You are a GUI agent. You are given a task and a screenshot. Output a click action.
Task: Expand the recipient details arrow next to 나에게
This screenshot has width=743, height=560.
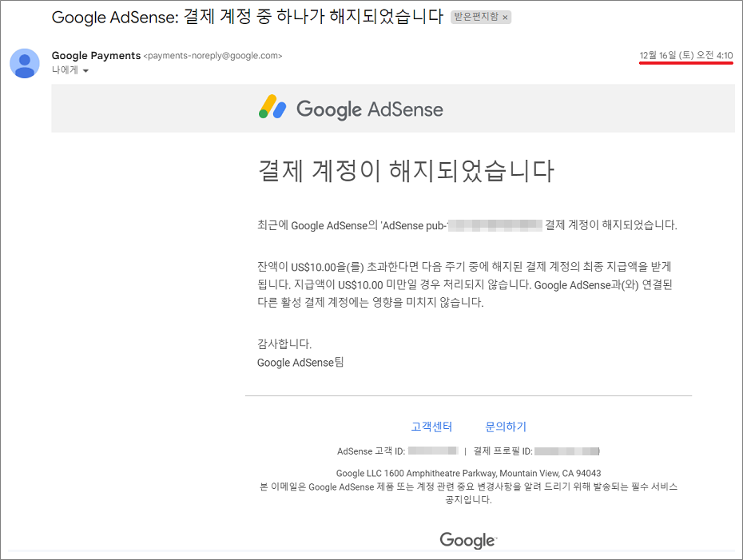pos(85,70)
